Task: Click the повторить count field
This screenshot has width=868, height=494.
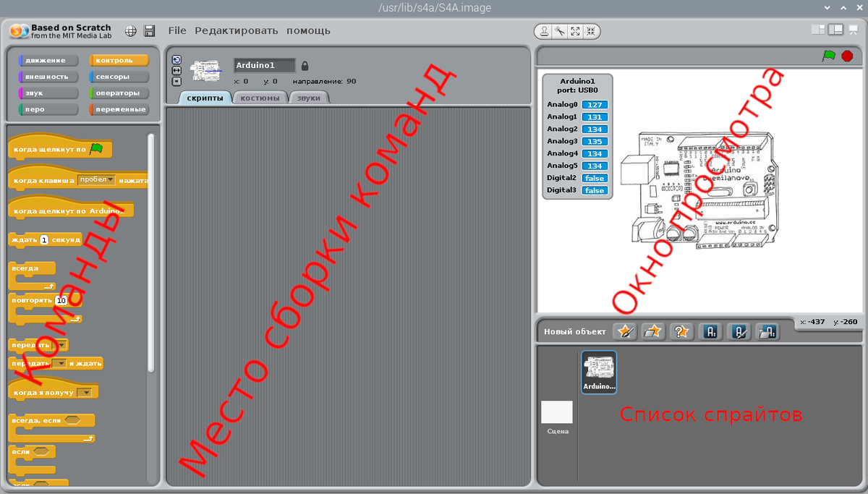Action: click(x=61, y=300)
